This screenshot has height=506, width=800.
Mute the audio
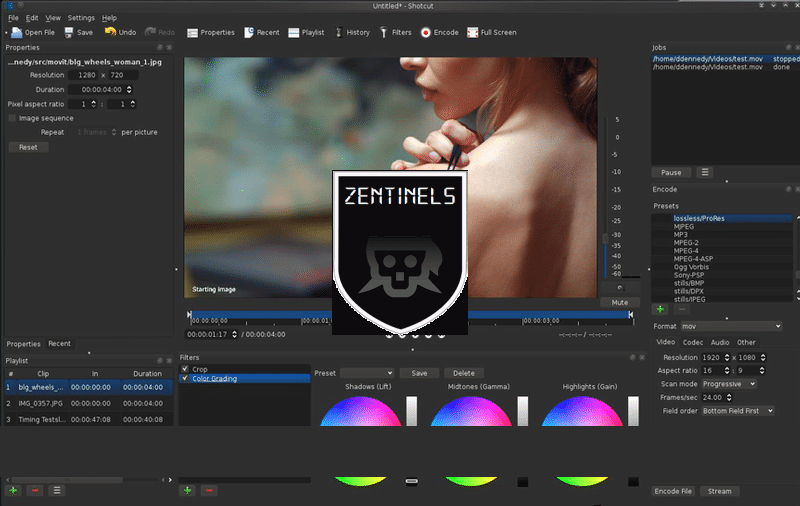[x=620, y=302]
